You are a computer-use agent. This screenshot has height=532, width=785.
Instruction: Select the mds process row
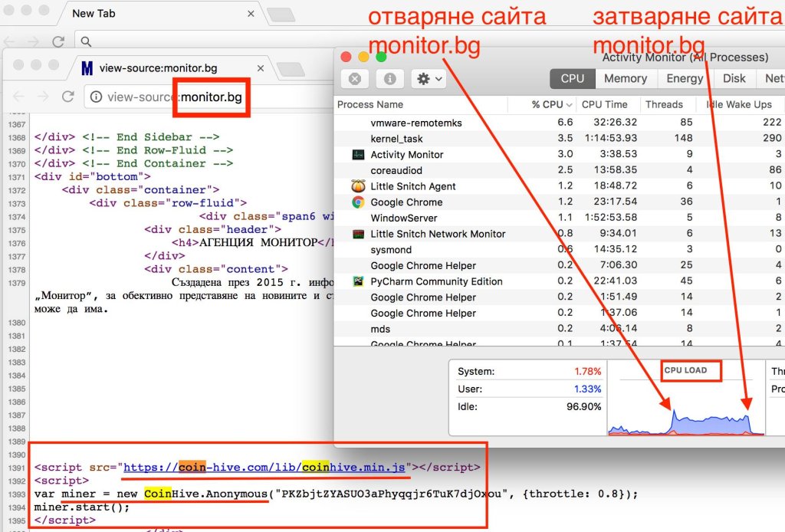[559, 329]
